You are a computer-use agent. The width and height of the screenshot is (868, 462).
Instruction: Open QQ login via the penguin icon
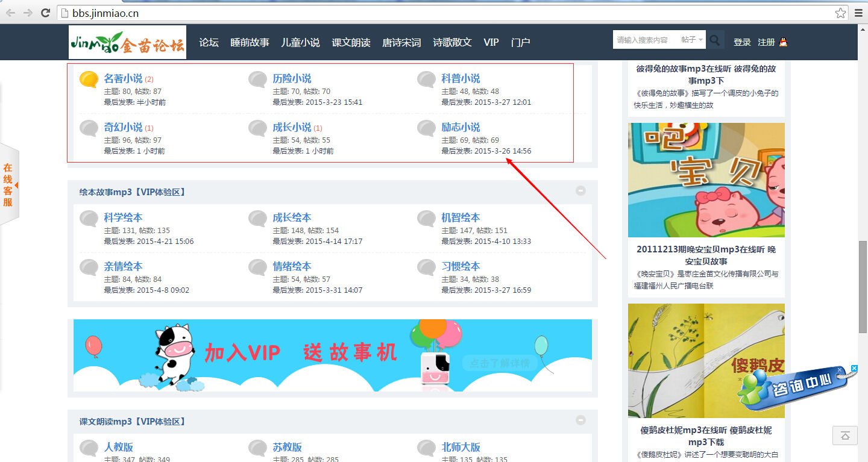783,42
